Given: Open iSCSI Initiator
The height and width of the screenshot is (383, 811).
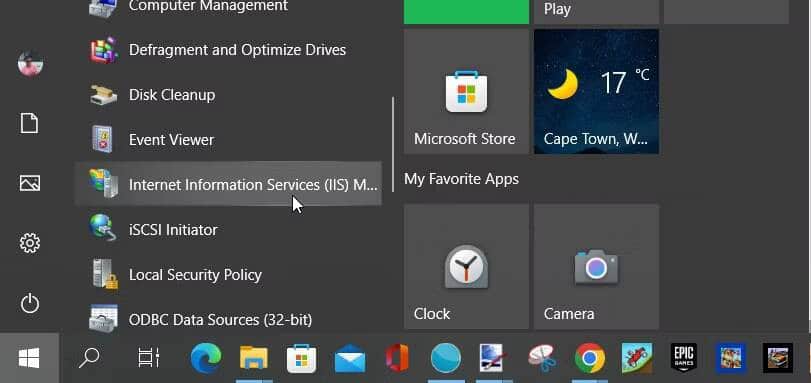Looking at the screenshot, I should (x=228, y=230).
